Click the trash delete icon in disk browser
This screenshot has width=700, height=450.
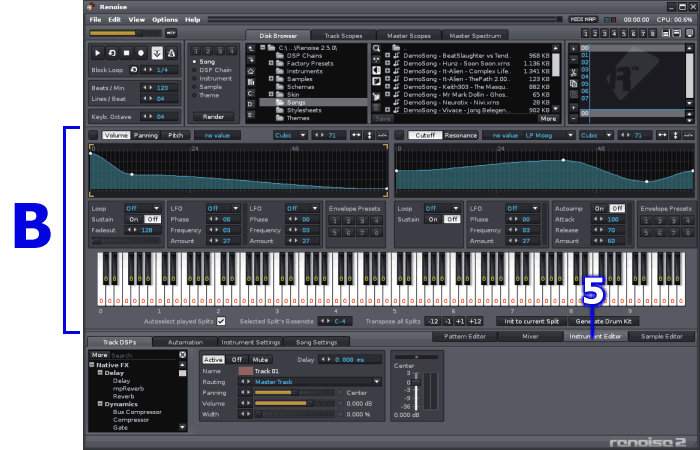[x=376, y=108]
